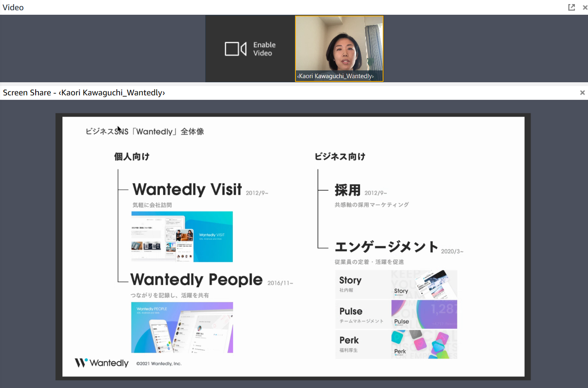Click the "ビジネス向け" heading on the slide
Screen dimensions: 588x388
click(x=340, y=156)
